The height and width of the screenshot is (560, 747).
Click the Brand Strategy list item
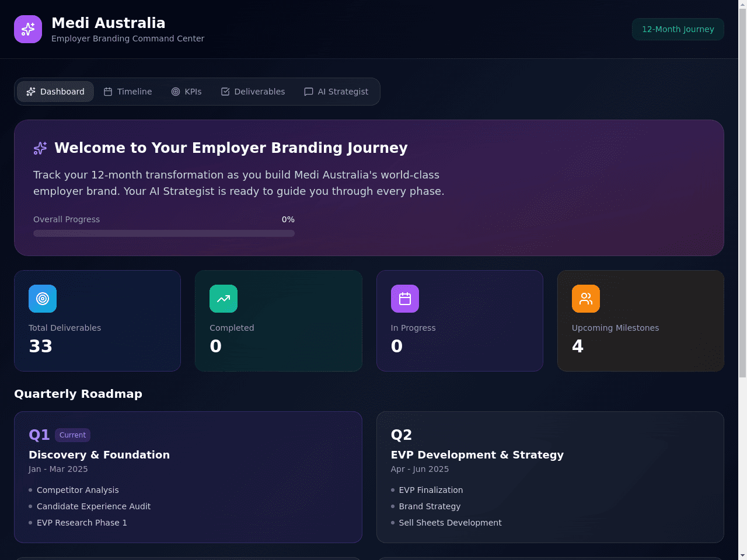[x=430, y=506]
